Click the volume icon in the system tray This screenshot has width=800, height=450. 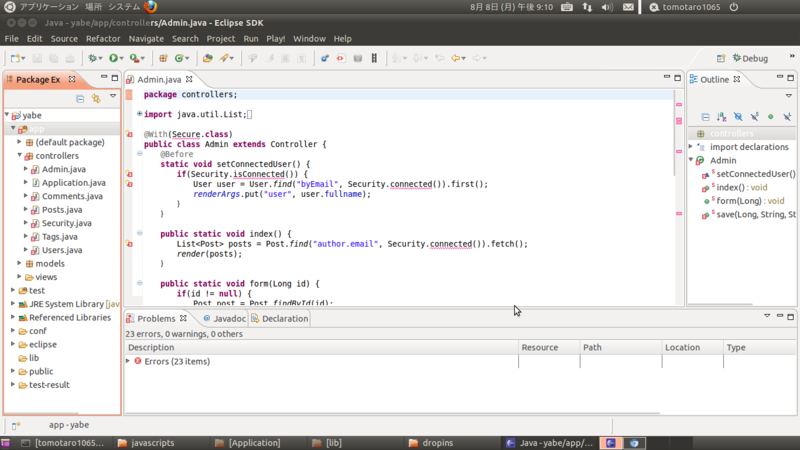pyautogui.click(x=607, y=7)
